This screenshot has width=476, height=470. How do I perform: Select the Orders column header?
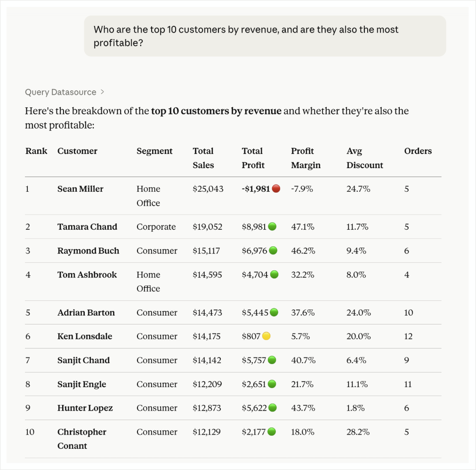[x=418, y=151]
